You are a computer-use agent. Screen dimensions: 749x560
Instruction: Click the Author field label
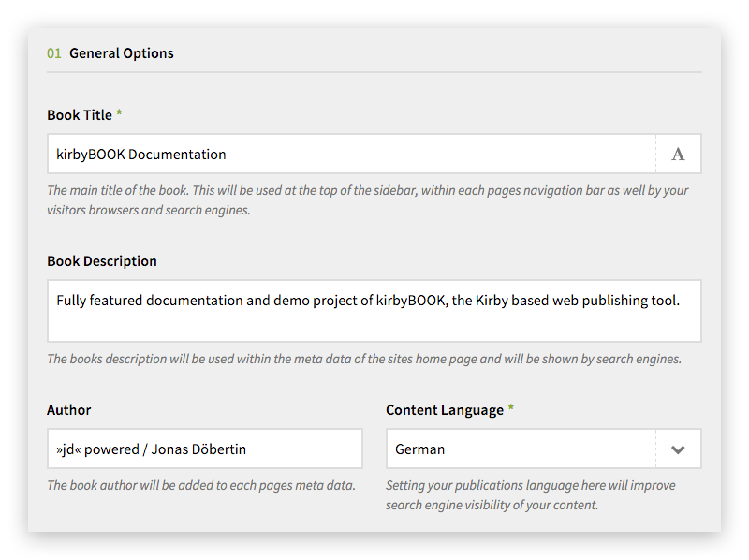[x=67, y=410]
